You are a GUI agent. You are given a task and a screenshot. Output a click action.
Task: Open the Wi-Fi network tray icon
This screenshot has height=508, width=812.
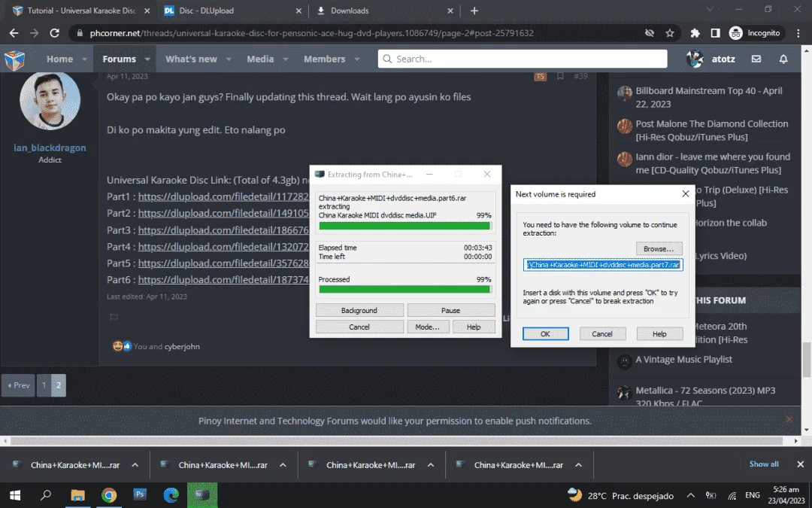pyautogui.click(x=732, y=495)
